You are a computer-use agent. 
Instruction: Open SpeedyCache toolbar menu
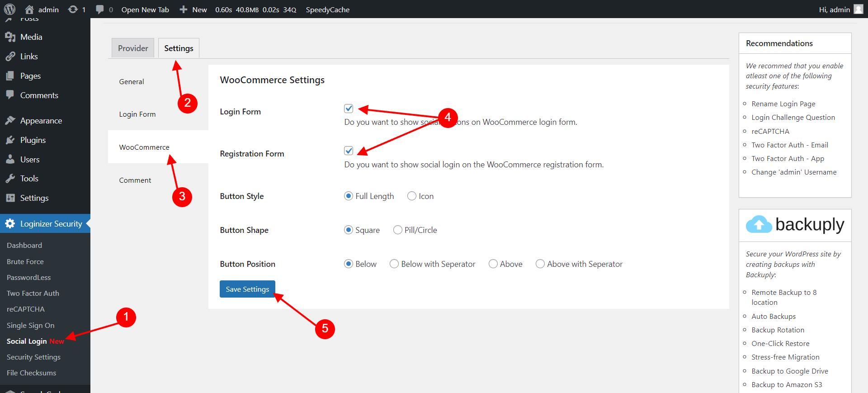(328, 9)
